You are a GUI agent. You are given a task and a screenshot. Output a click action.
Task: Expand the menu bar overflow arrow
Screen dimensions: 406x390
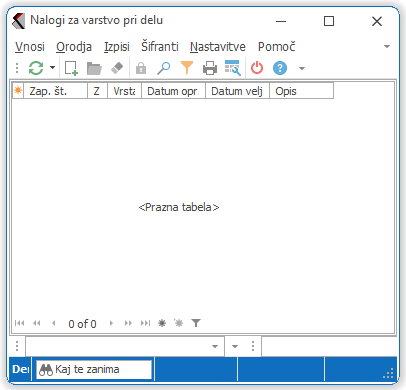387,46
